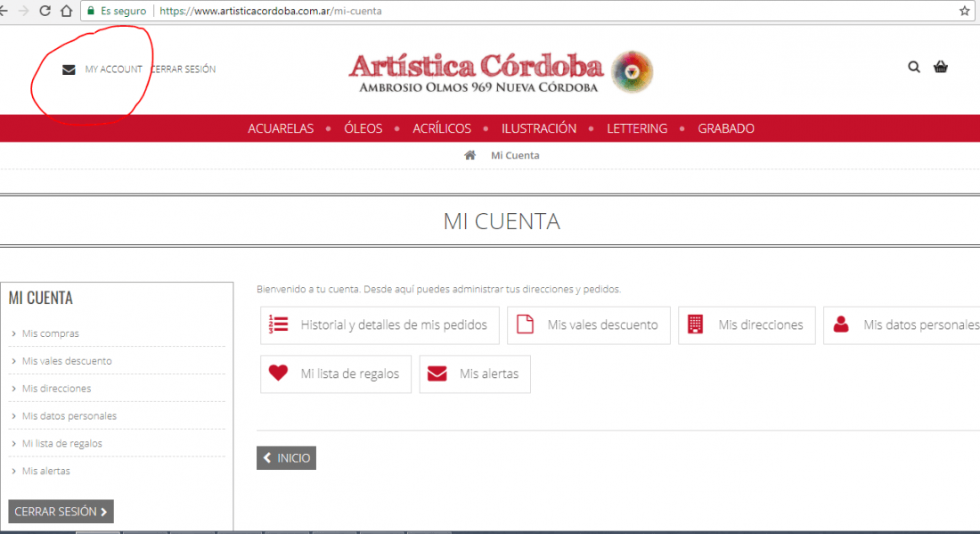This screenshot has width=980, height=534.
Task: Click the INICIO back button
Action: [286, 457]
